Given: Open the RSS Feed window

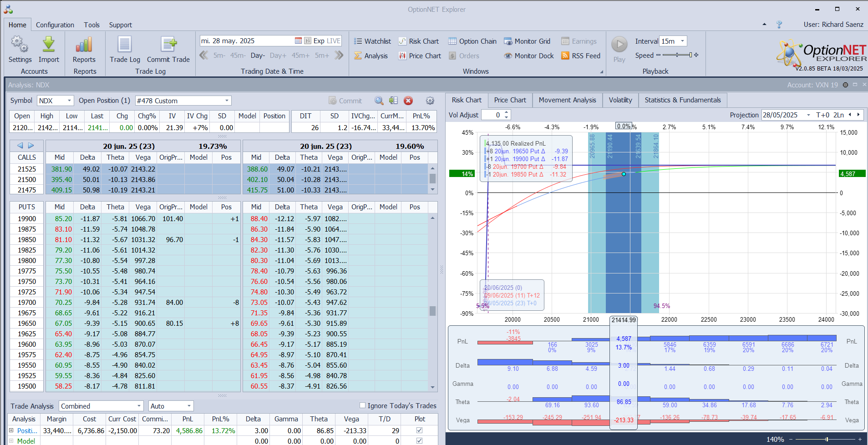Looking at the screenshot, I should click(x=581, y=56).
